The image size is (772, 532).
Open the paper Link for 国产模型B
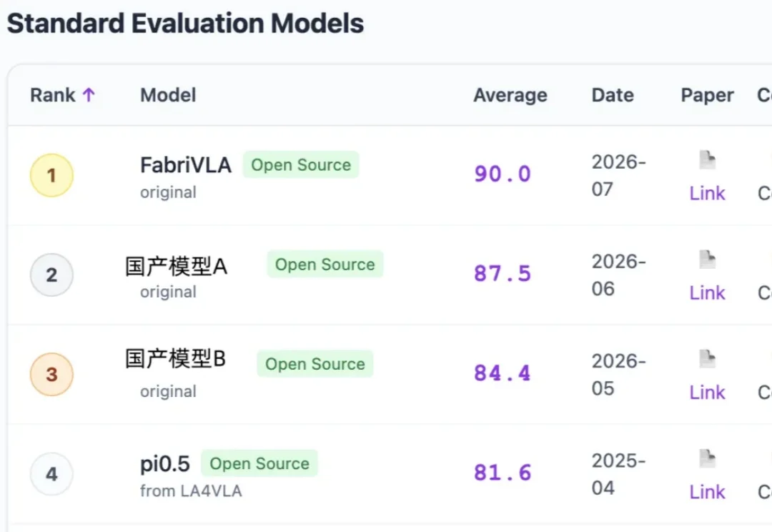point(708,392)
